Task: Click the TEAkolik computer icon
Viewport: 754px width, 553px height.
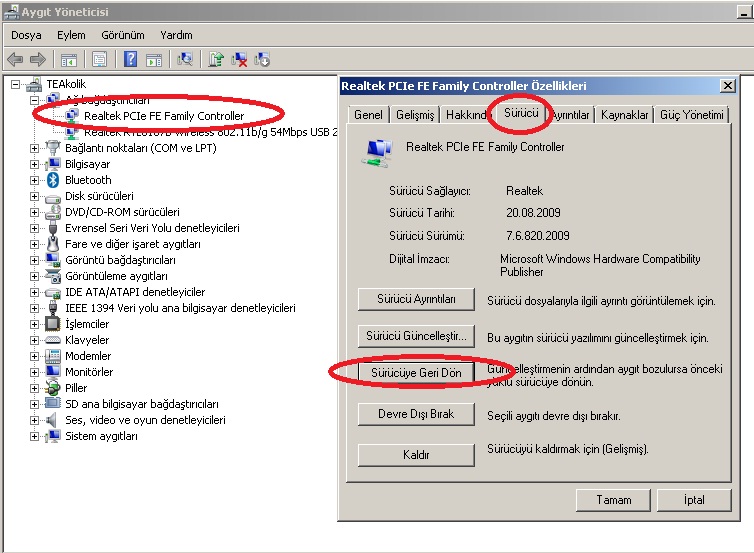Action: point(34,85)
